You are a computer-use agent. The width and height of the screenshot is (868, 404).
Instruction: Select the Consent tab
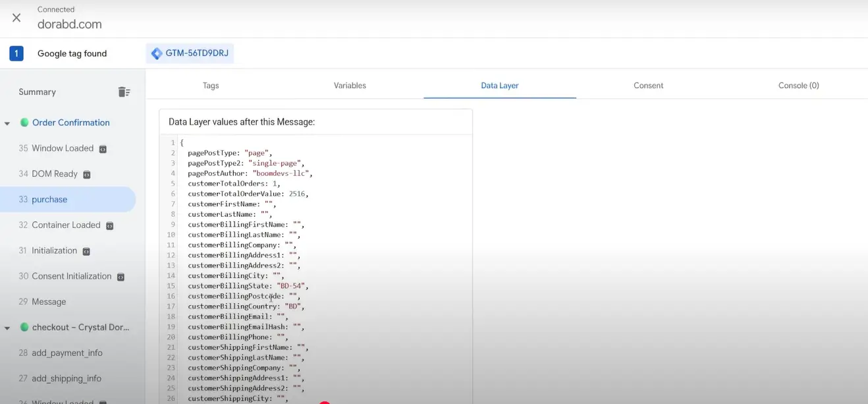648,86
